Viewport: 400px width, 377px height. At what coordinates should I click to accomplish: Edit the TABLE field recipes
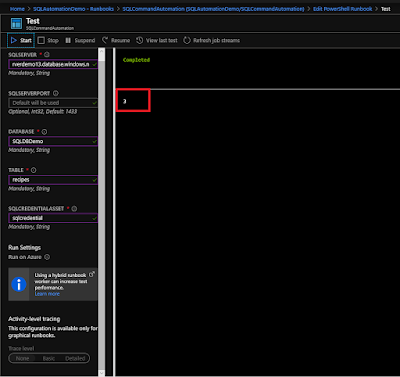(x=53, y=180)
